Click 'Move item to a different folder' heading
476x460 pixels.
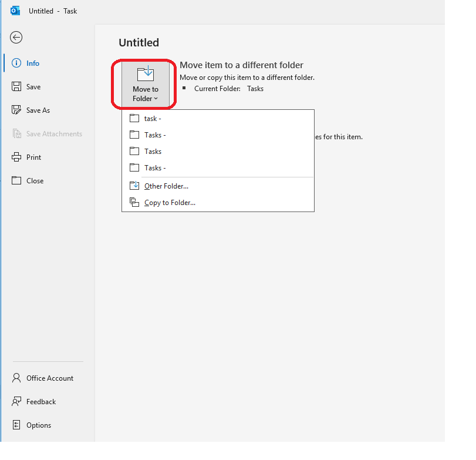[241, 65]
